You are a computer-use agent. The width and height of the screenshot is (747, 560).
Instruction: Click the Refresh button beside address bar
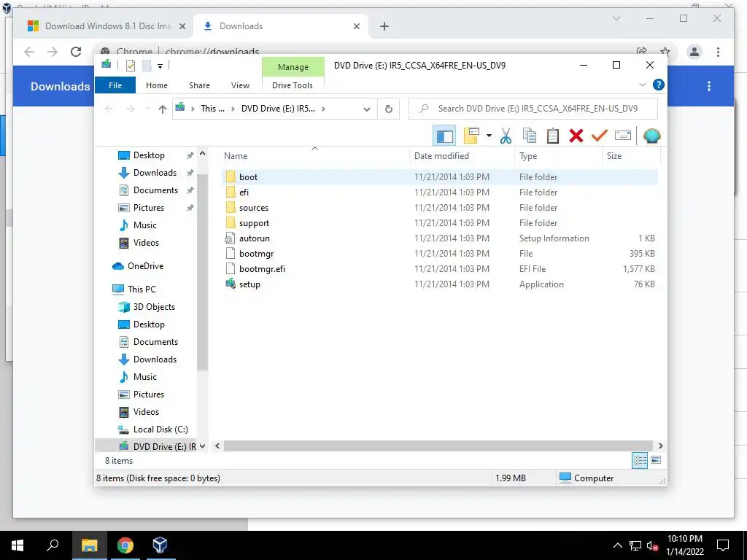point(389,109)
